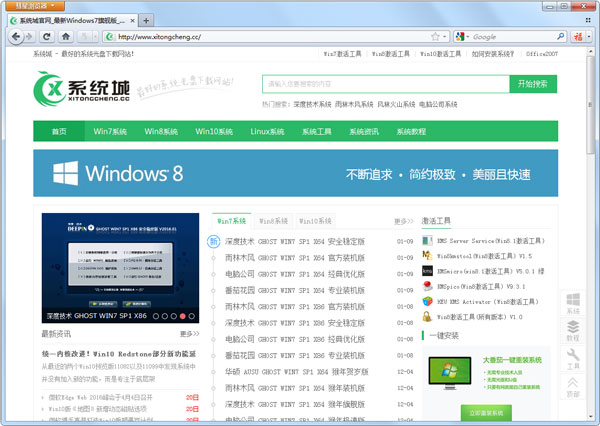This screenshot has width=600, height=426.
Task: Click the 开始搜索 button
Action: coord(533,84)
